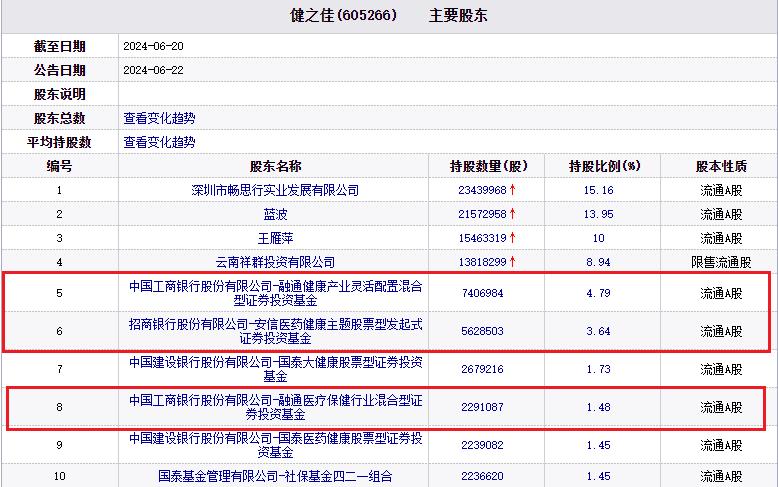Viewport: 778px width, 487px height.
Task: Click 国泰大健康股票型 fund name in row 7
Action: (275, 369)
